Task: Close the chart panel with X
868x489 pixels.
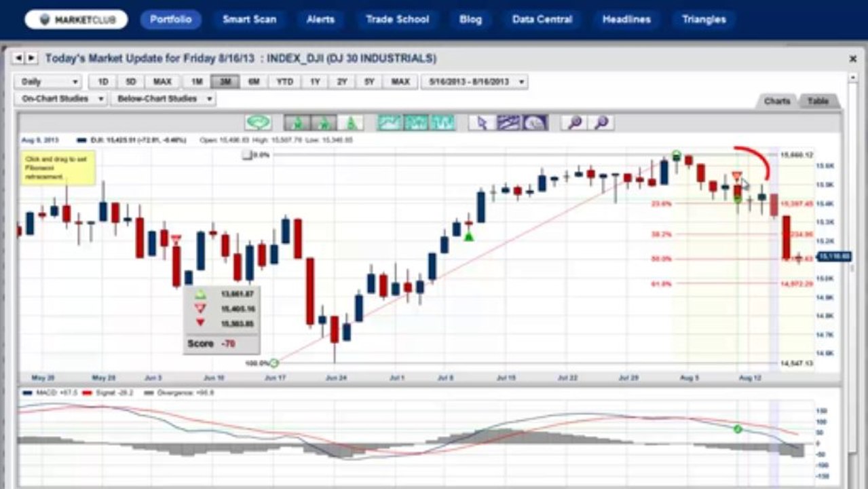Action: point(853,59)
